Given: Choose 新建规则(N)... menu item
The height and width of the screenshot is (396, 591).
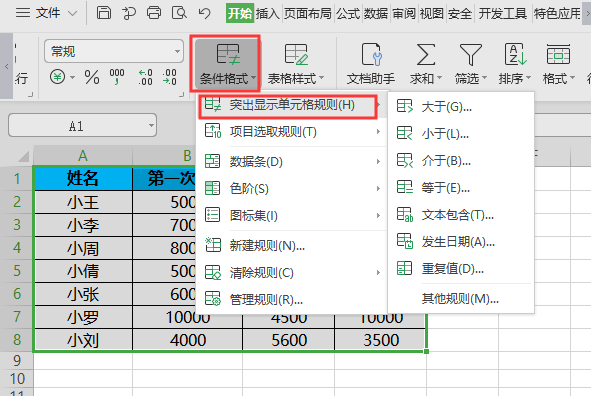Looking at the screenshot, I should [x=292, y=246].
